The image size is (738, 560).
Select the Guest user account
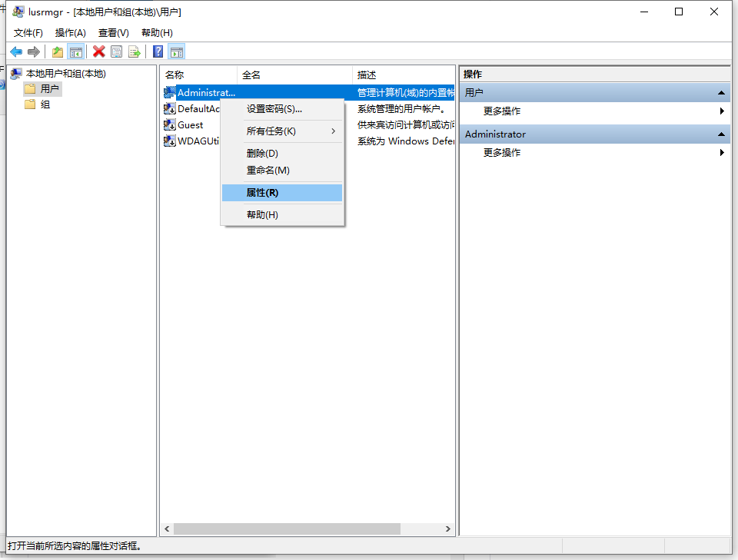[190, 124]
